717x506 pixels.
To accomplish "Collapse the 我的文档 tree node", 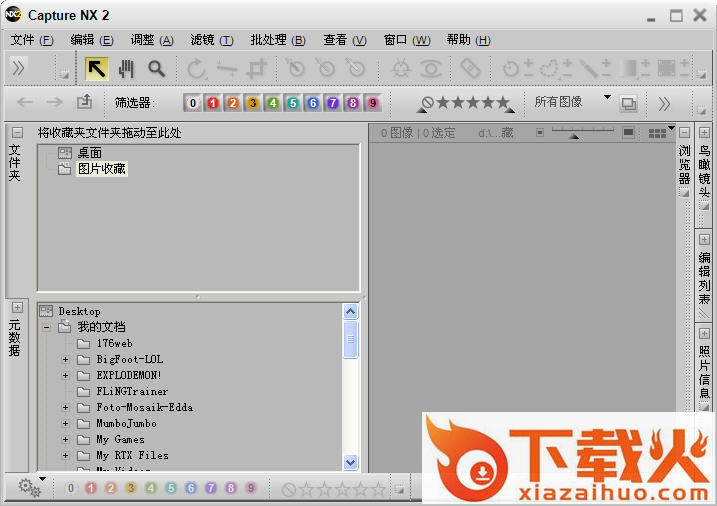I will 46,327.
